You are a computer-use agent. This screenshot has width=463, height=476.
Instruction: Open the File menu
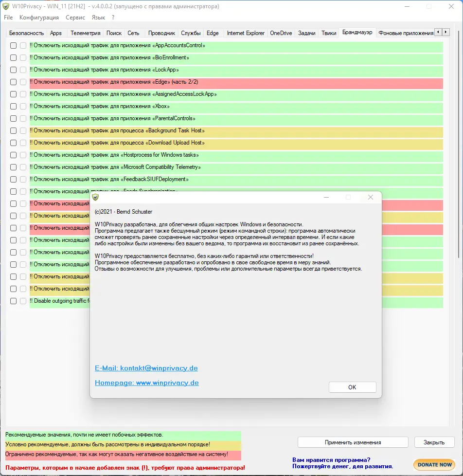8,18
